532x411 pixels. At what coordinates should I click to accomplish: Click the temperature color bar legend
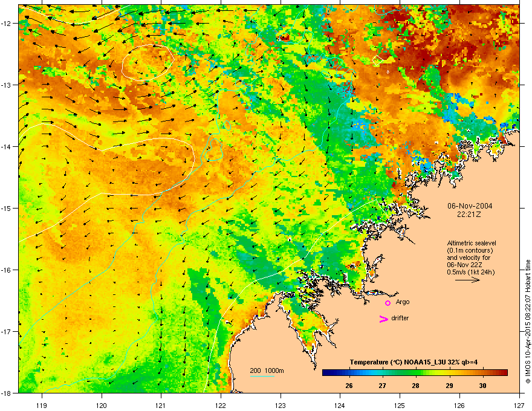coord(415,373)
